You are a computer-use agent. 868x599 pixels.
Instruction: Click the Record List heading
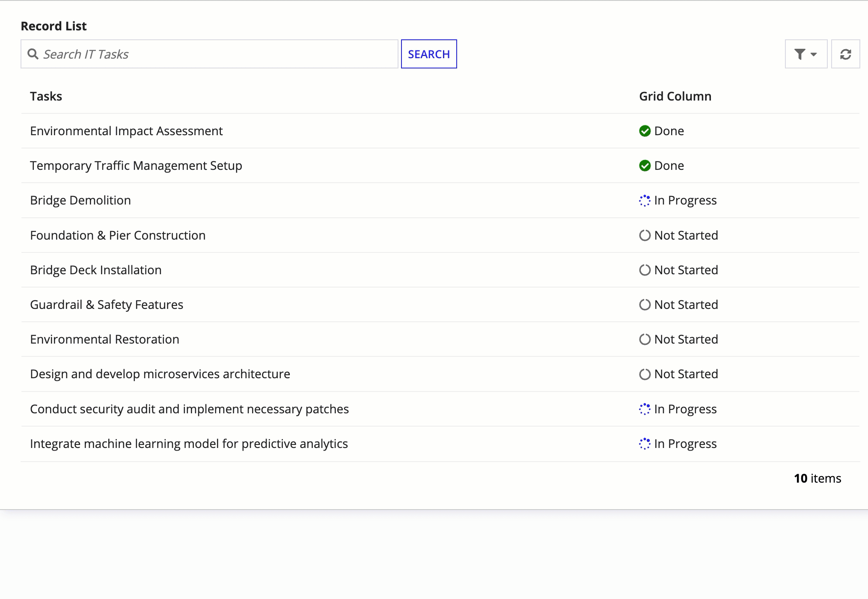[x=54, y=26]
